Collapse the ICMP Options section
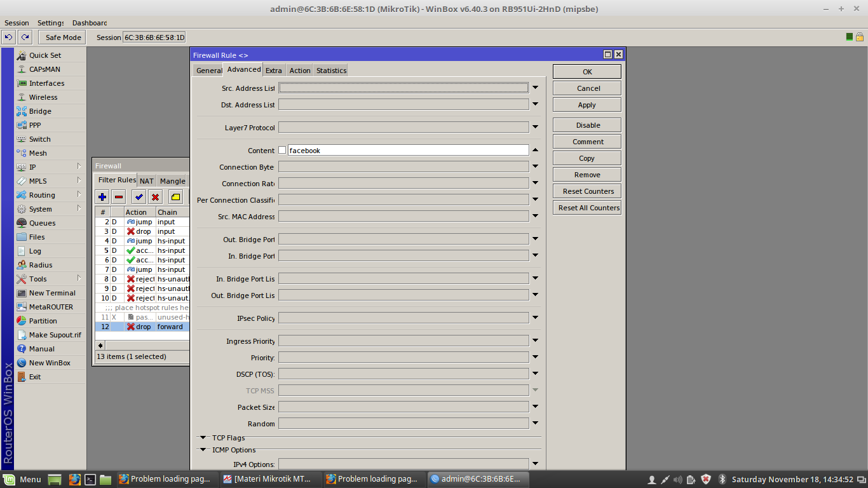The image size is (868, 488). [203, 450]
